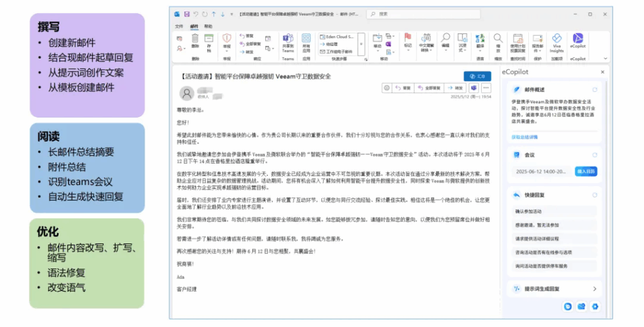Refresh the 邮件概述 summary section
The image size is (644, 327).
pos(595,90)
